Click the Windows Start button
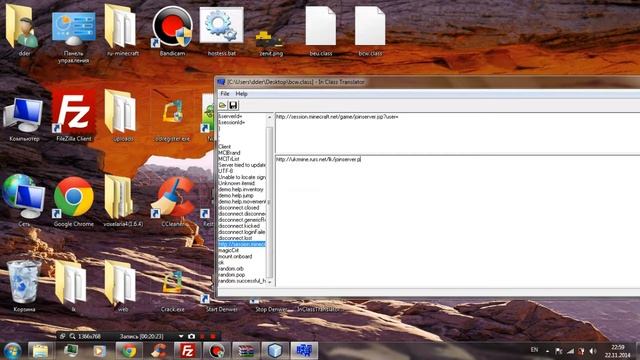The image size is (640, 360). 12,351
